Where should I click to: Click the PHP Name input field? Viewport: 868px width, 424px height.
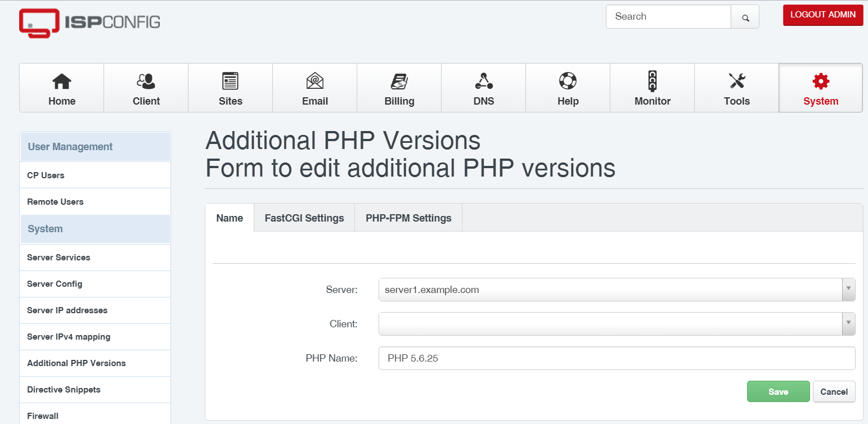[x=617, y=358]
